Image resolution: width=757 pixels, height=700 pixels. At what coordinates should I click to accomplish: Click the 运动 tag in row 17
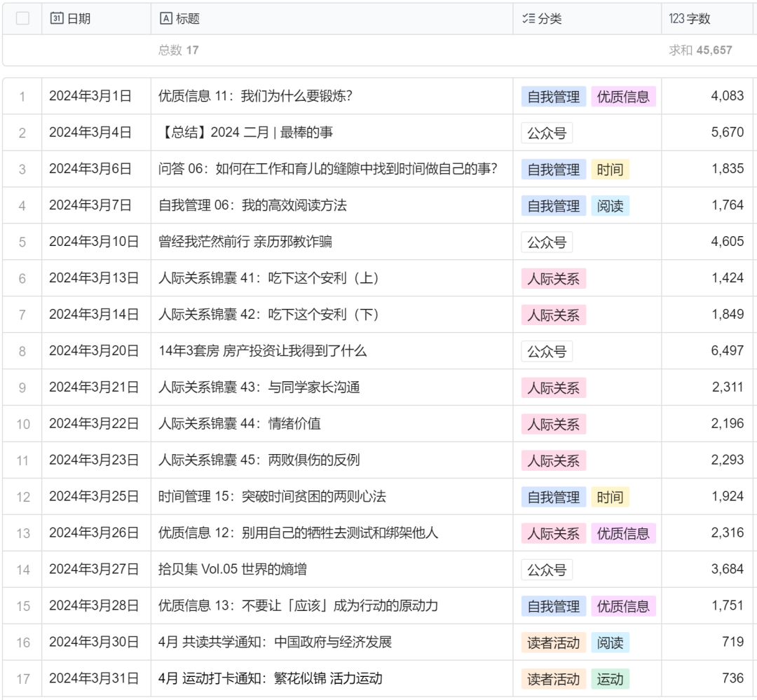[611, 679]
